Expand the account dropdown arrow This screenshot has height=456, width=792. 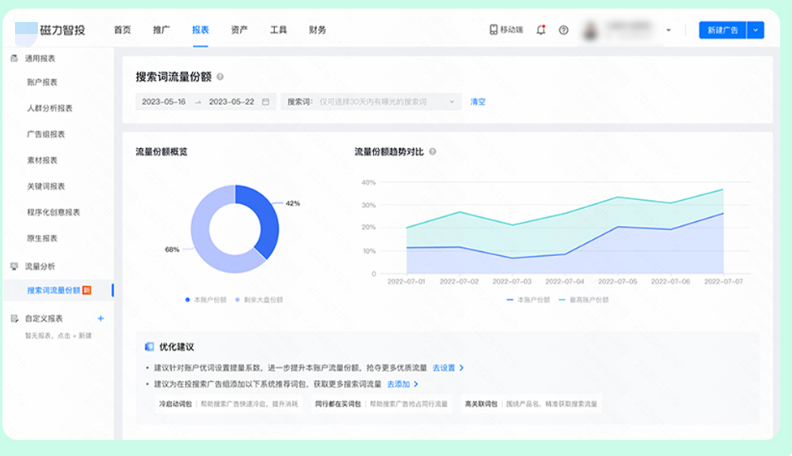coord(668,30)
